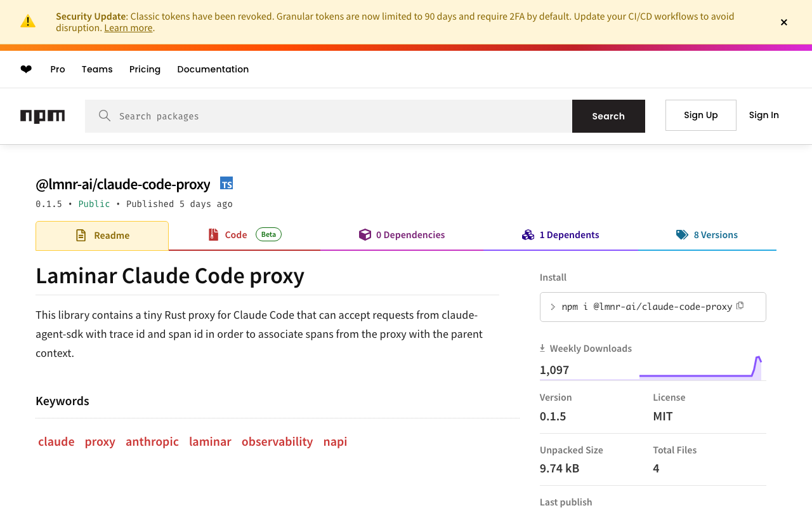Show the 8 Versions tab
The height and width of the screenshot is (508, 812).
point(707,235)
